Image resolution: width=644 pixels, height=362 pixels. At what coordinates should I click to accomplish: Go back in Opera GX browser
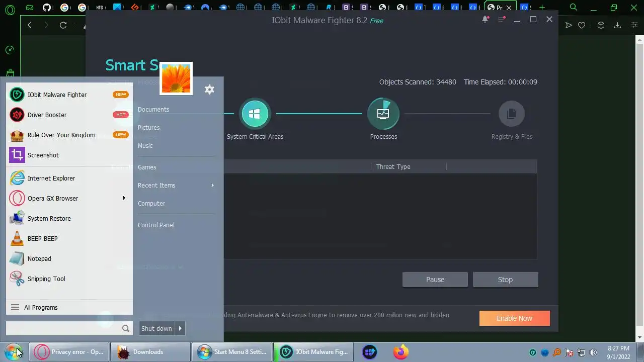click(30, 25)
